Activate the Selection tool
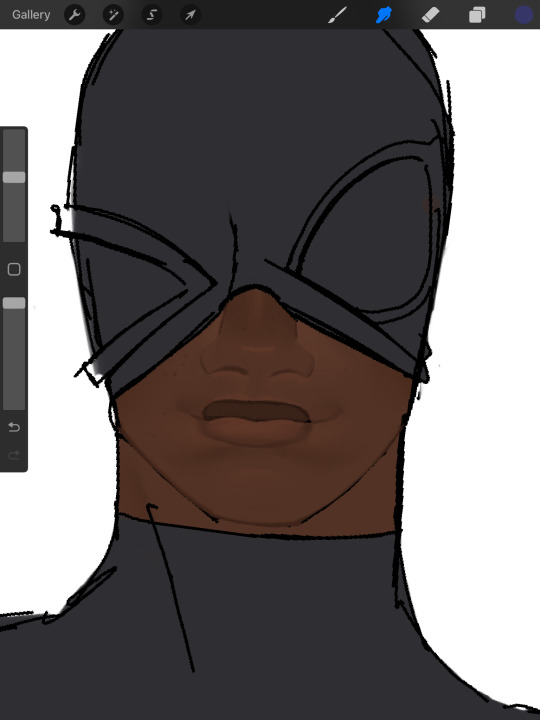The image size is (540, 720). click(152, 15)
